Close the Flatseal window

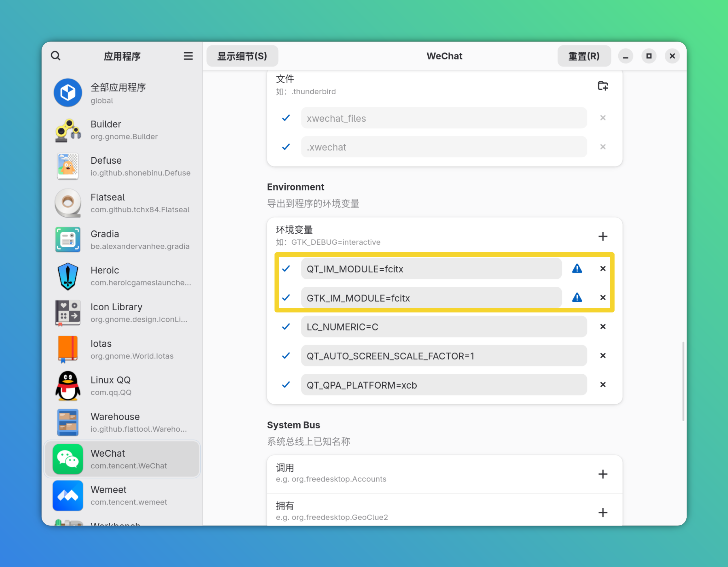point(672,56)
